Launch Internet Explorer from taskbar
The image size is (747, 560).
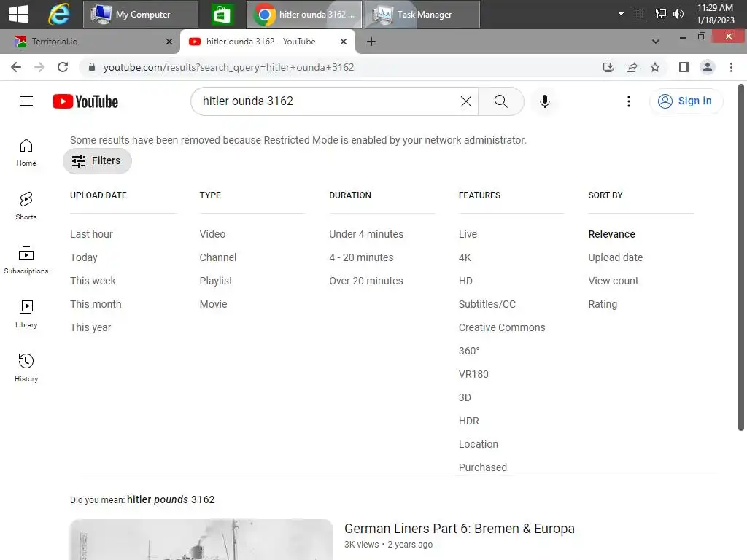pyautogui.click(x=58, y=15)
